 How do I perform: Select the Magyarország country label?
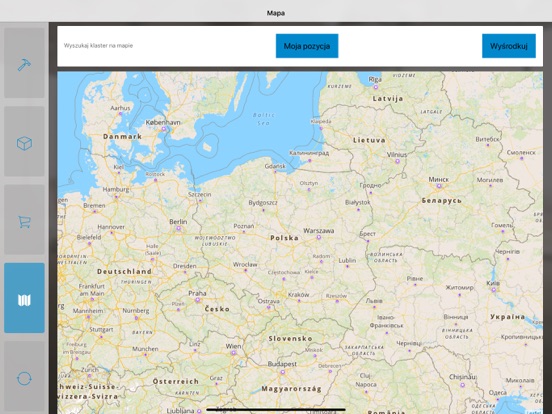(x=291, y=389)
